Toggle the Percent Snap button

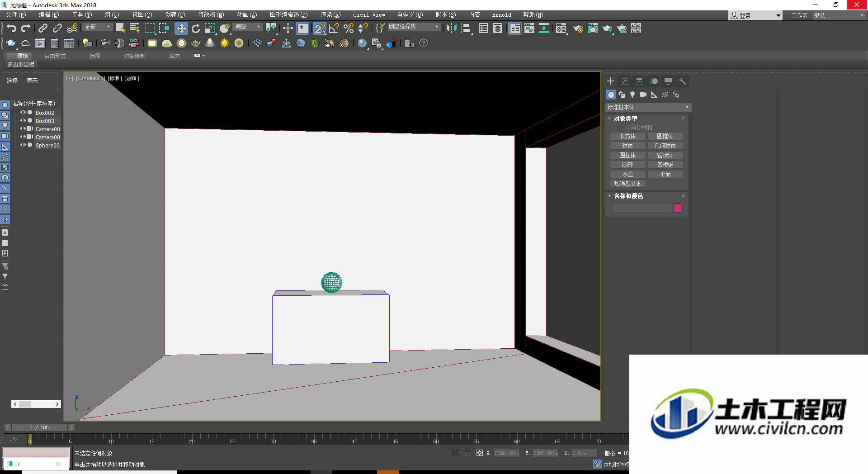349,28
